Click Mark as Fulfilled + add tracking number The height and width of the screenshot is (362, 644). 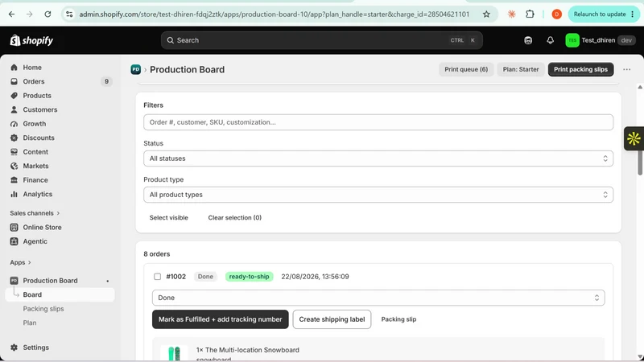[220, 319]
